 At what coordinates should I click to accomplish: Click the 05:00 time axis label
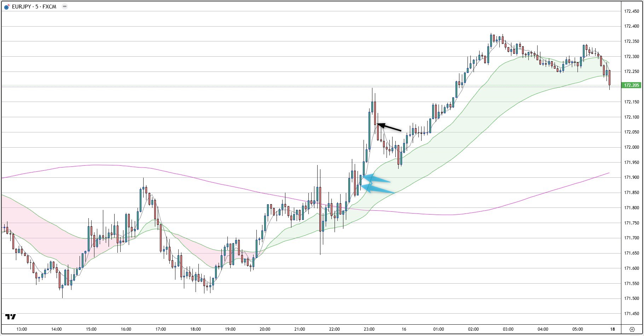(578, 329)
